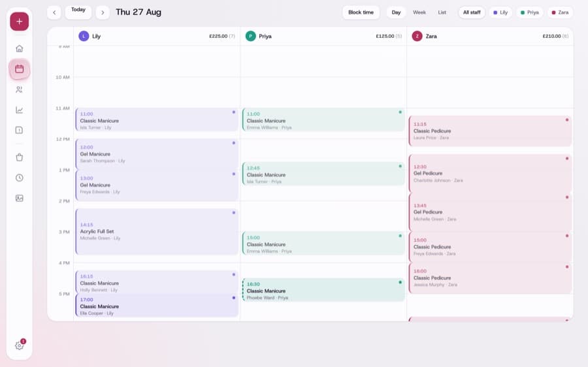This screenshot has width=588, height=367.
Task: Switch to List view
Action: [442, 12]
